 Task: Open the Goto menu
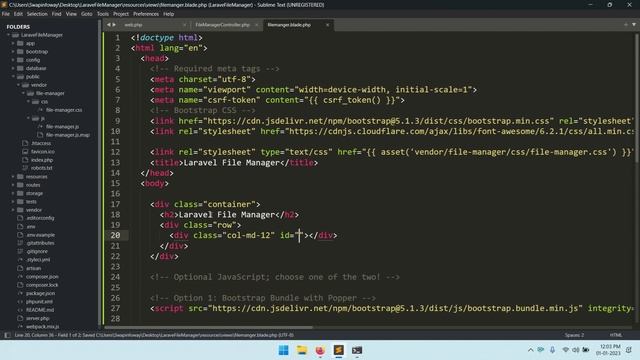pyautogui.click(x=87, y=14)
